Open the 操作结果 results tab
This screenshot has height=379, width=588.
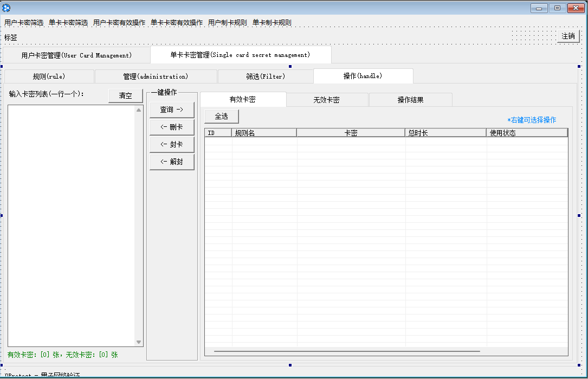(410, 100)
